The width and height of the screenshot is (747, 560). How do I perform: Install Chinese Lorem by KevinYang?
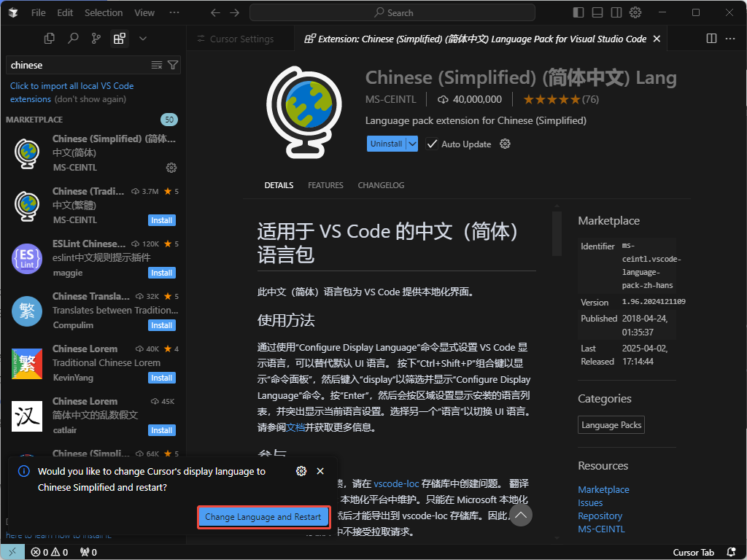pyautogui.click(x=162, y=378)
